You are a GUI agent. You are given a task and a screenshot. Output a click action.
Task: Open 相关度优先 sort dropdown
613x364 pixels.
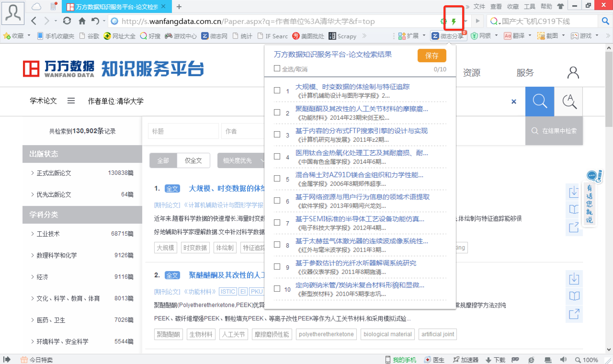click(241, 161)
